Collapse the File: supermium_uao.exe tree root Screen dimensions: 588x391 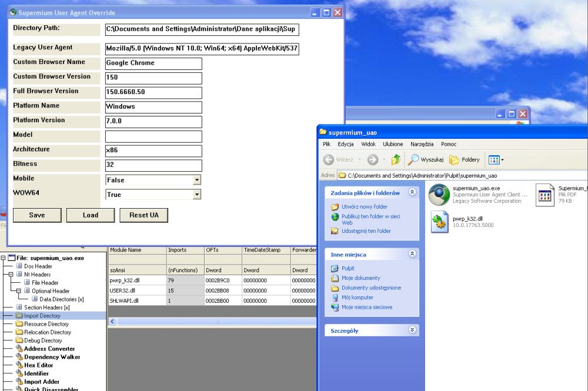3,258
